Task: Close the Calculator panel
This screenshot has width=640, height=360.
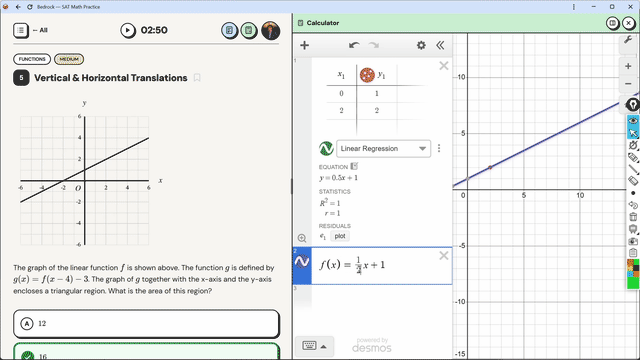Action: point(629,23)
